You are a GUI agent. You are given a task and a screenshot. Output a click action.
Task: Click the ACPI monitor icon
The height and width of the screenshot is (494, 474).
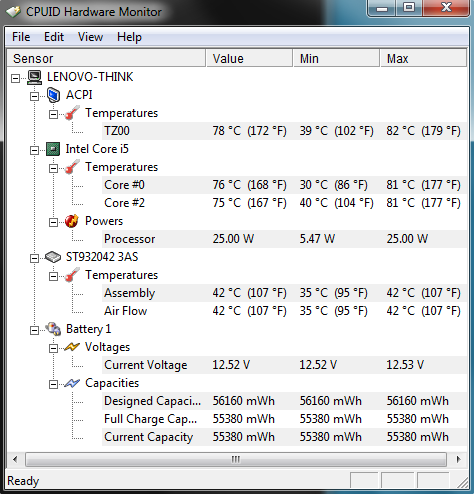[53, 95]
